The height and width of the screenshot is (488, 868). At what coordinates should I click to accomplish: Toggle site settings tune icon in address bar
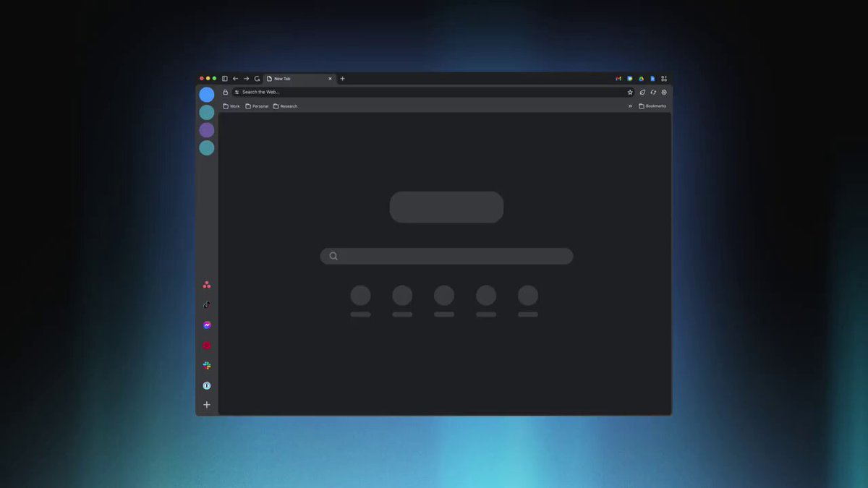tap(237, 93)
